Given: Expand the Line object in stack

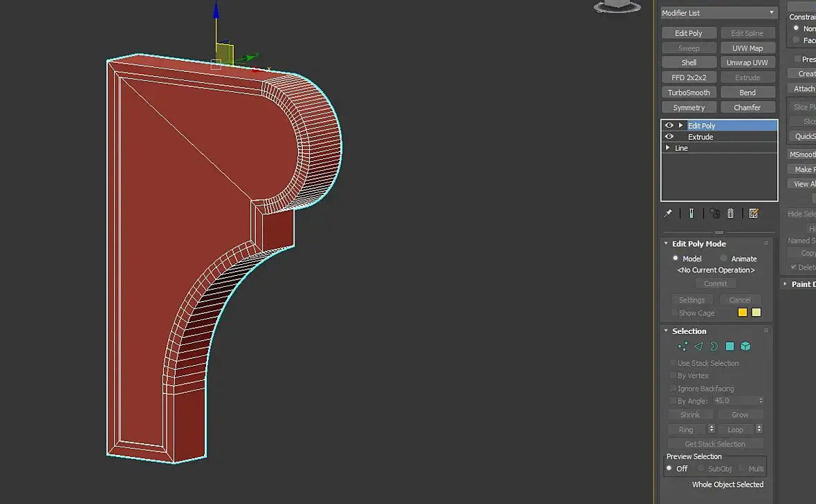Looking at the screenshot, I should (668, 148).
